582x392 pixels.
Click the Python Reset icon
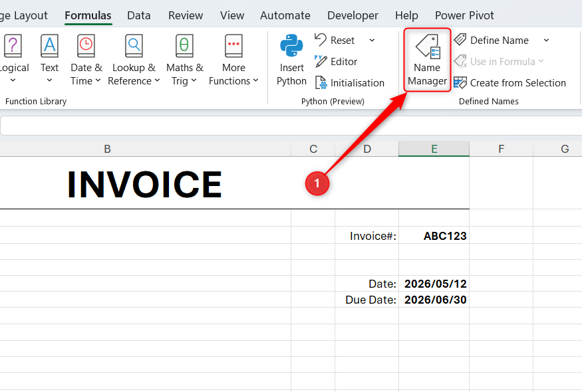coord(321,40)
